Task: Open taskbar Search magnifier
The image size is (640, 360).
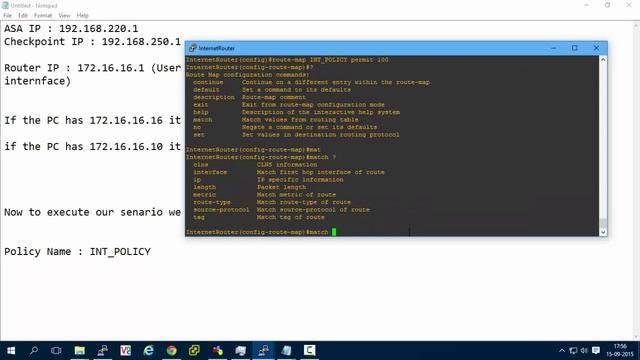Action: 34,350
